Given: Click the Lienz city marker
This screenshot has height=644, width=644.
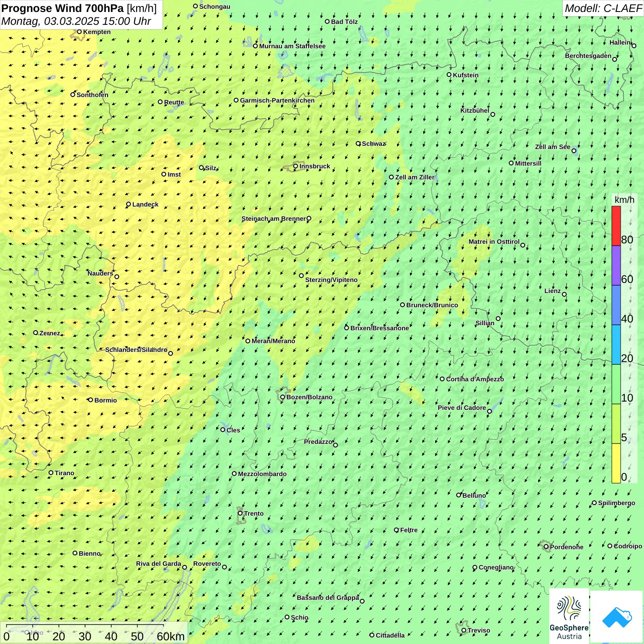Looking at the screenshot, I should coord(564,294).
